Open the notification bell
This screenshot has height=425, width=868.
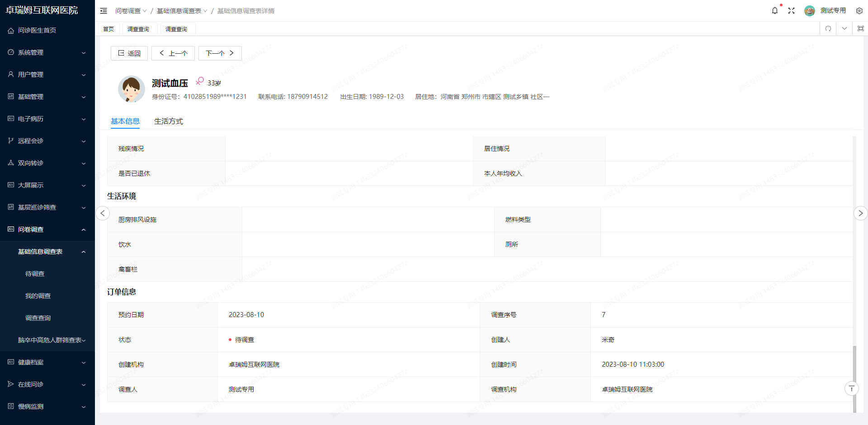[x=775, y=10]
